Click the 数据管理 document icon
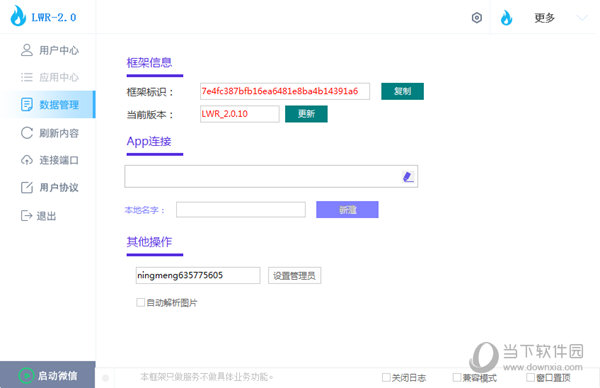 (x=27, y=104)
